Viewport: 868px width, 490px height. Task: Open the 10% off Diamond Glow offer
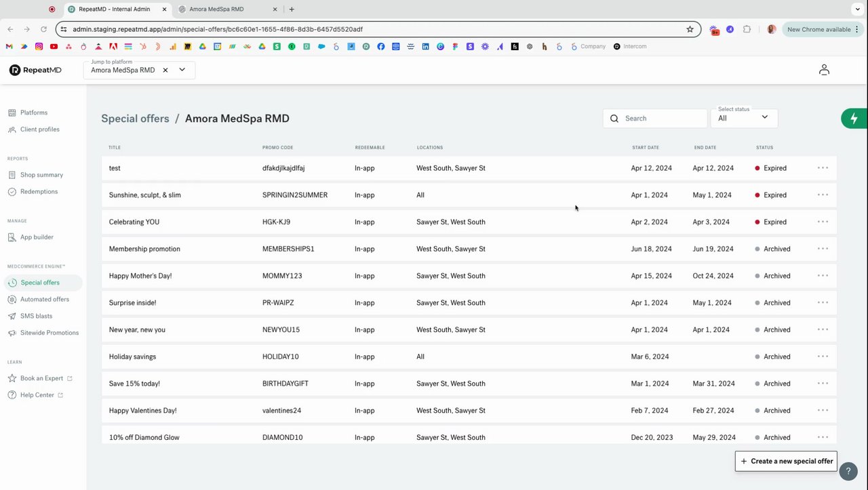pos(144,437)
